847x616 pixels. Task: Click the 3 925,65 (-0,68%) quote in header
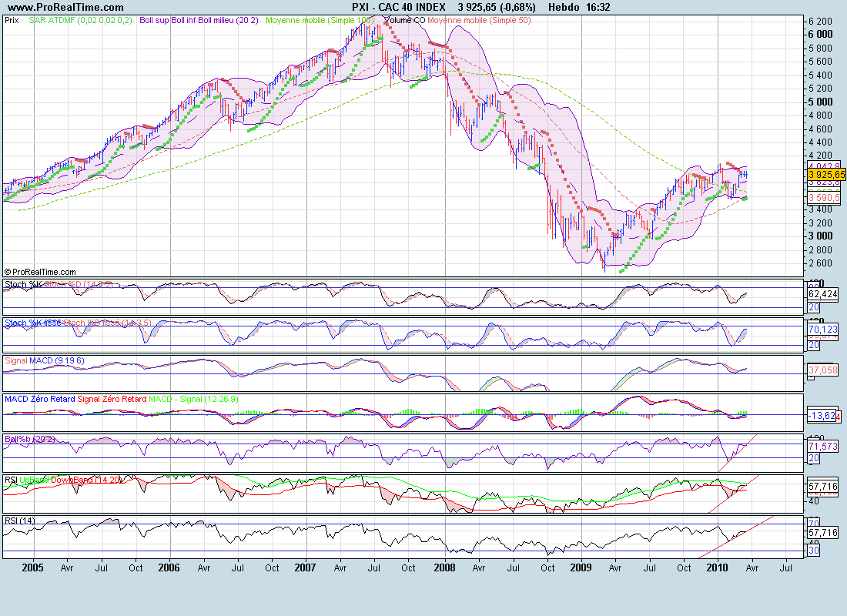coord(497,8)
